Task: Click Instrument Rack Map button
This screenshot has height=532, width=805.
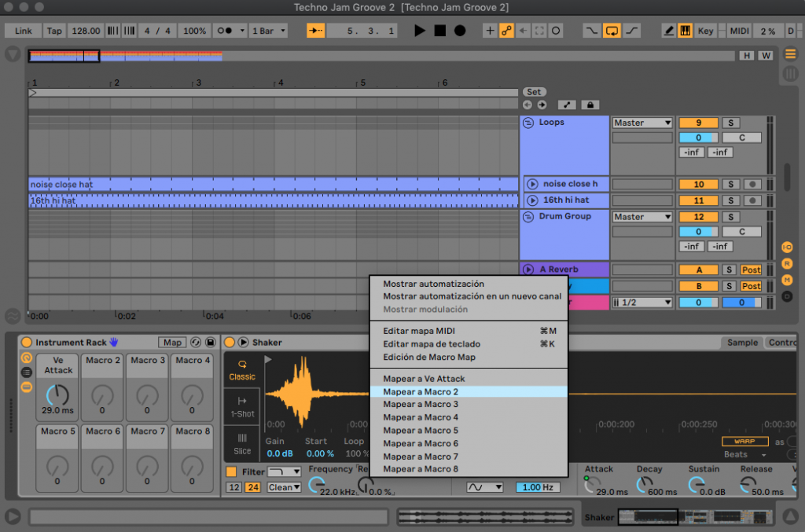Action: 172,342
